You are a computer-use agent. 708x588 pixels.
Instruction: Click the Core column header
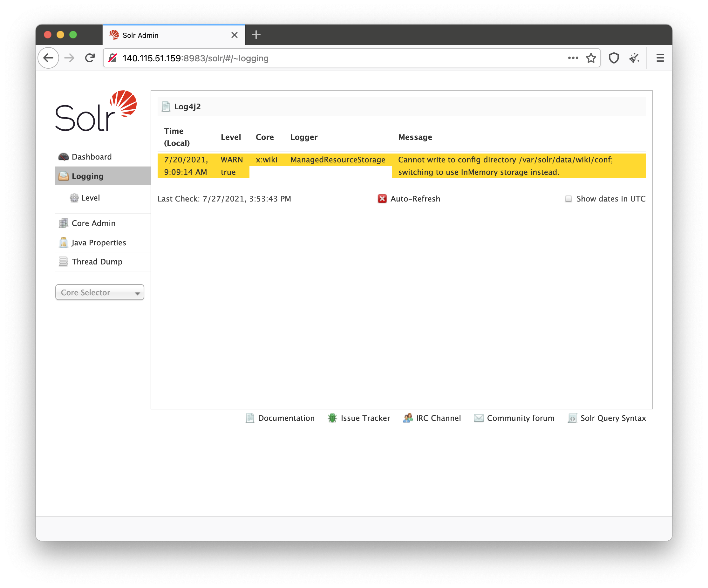[265, 137]
